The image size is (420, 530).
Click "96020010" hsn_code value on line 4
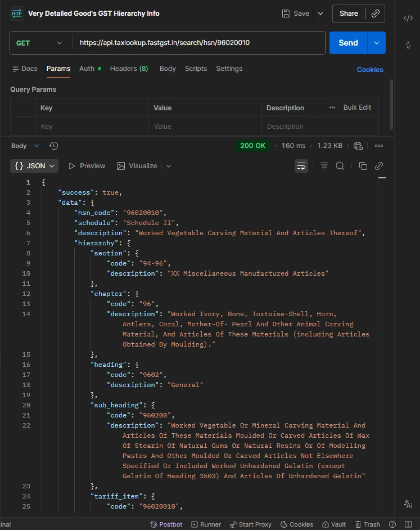(x=143, y=213)
